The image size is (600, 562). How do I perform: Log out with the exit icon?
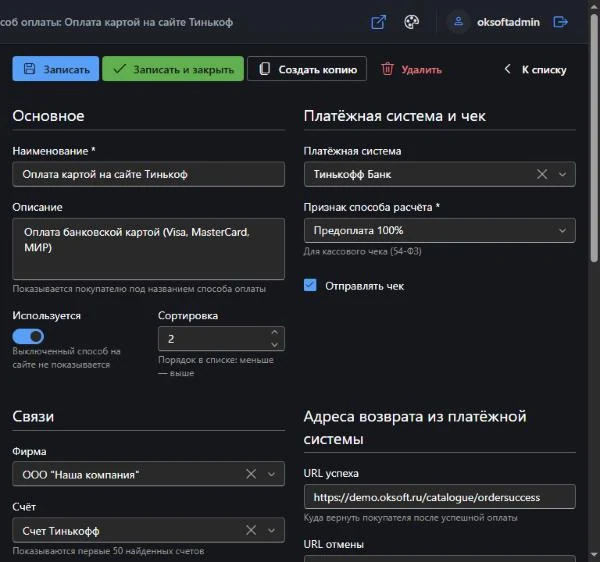(x=560, y=22)
